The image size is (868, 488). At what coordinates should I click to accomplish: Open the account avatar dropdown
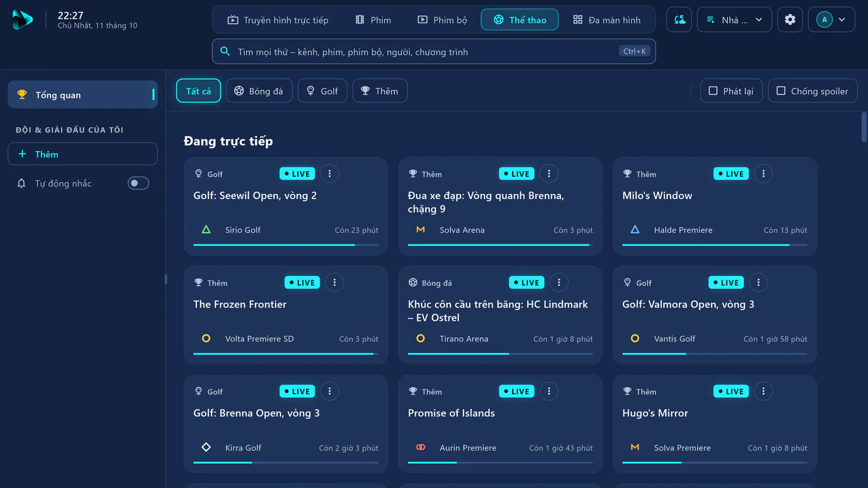click(x=832, y=20)
